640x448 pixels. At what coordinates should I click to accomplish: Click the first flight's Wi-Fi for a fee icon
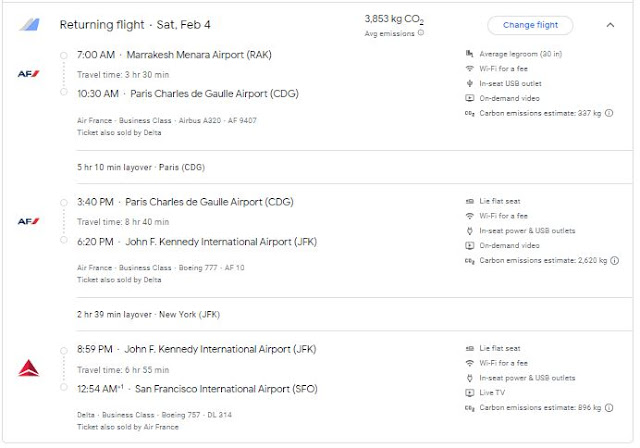coord(470,68)
